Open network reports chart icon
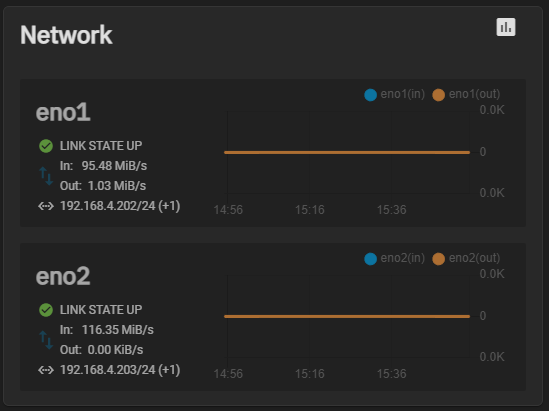The image size is (549, 411). point(506,27)
